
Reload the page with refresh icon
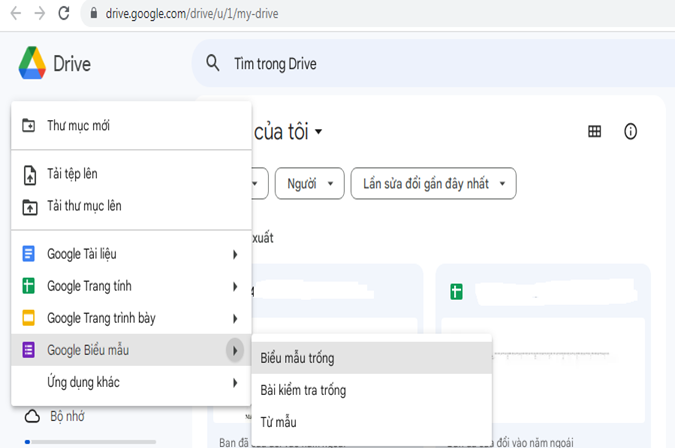point(64,13)
